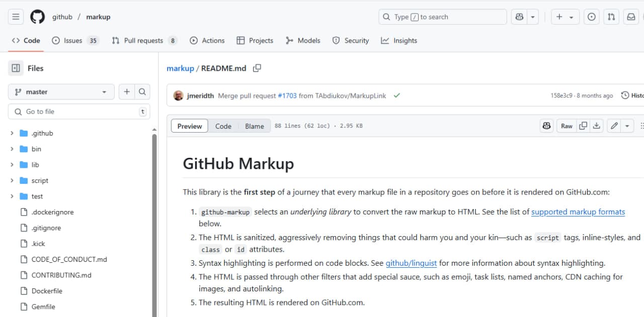Open the Raw file view button
Screen dimensions: 644x317
pyautogui.click(x=567, y=126)
